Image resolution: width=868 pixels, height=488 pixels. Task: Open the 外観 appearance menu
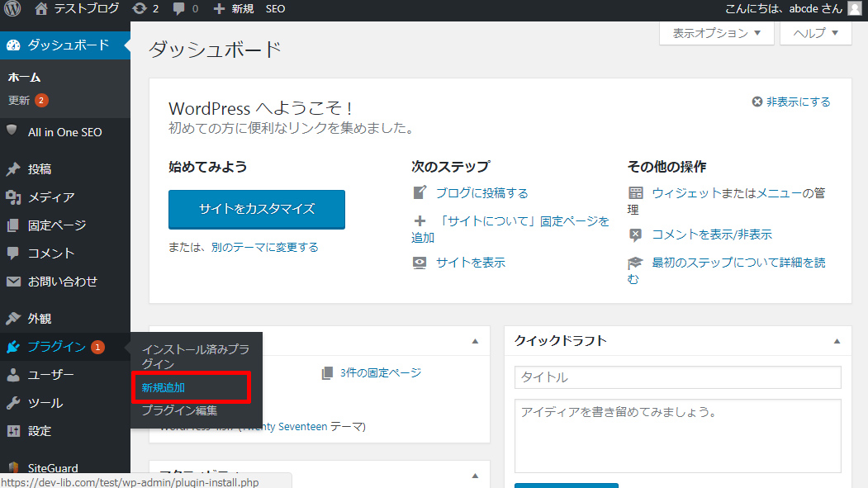39,319
